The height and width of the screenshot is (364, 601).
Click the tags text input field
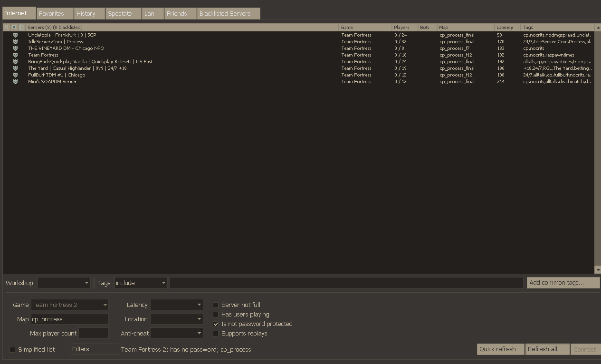[x=346, y=283]
